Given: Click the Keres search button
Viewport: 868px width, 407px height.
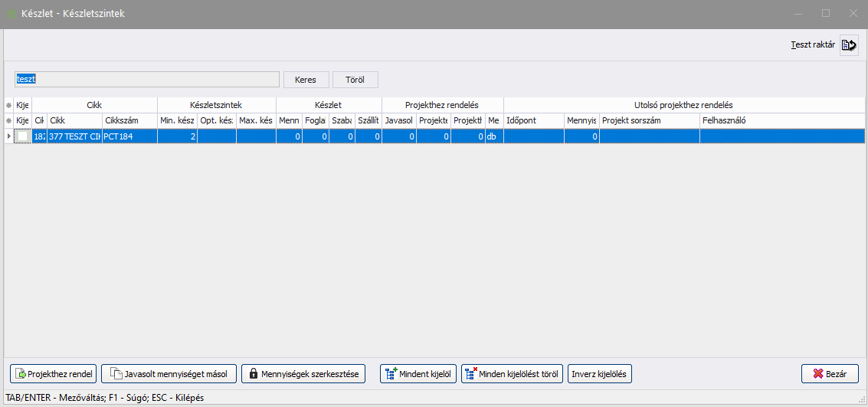Looking at the screenshot, I should click(x=306, y=80).
